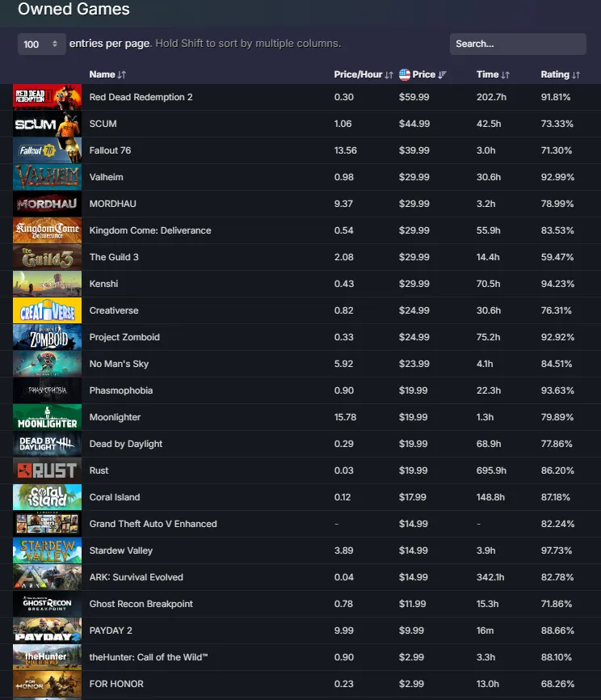This screenshot has width=601, height=700.
Task: Click the No Man's Sky thumbnail
Action: pyautogui.click(x=48, y=364)
